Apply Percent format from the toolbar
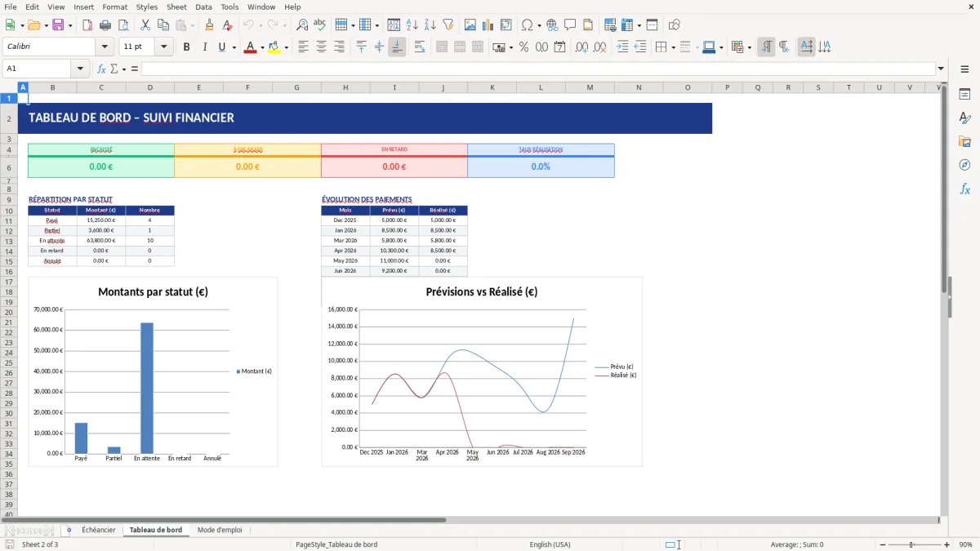This screenshot has height=551, width=980. 523,47
